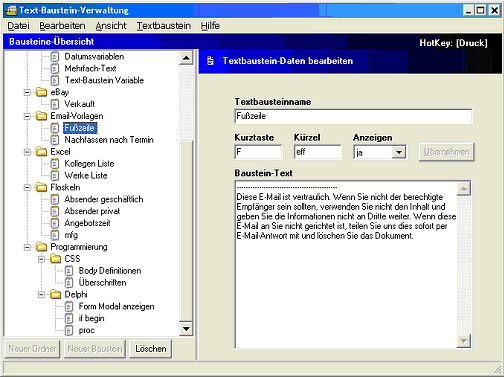
Task: Click into the Kürzel field
Action: (x=318, y=152)
